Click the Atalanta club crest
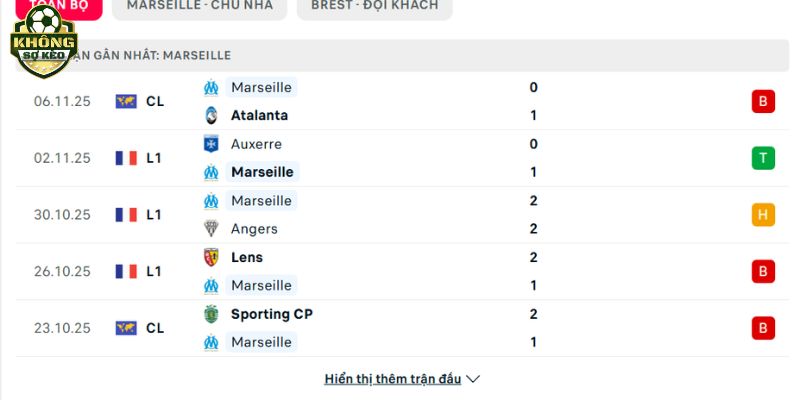The image size is (800, 400). tap(211, 115)
